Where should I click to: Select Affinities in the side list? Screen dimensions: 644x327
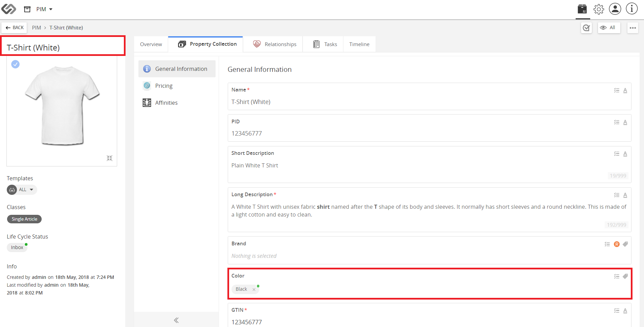click(x=177, y=103)
